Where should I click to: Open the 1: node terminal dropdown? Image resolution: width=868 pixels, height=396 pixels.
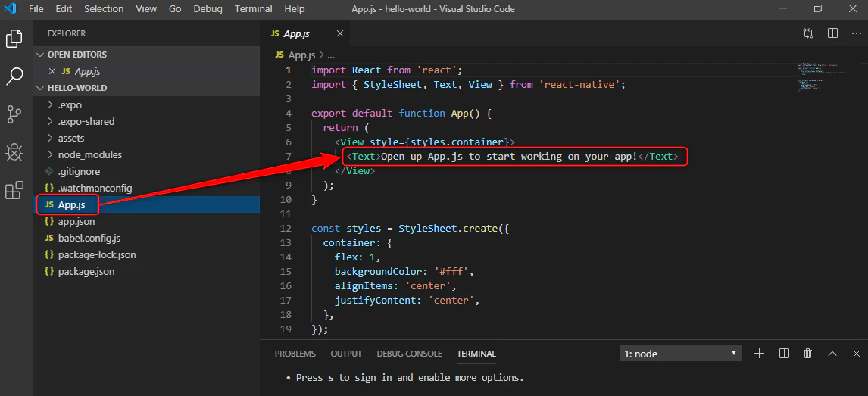click(x=680, y=354)
